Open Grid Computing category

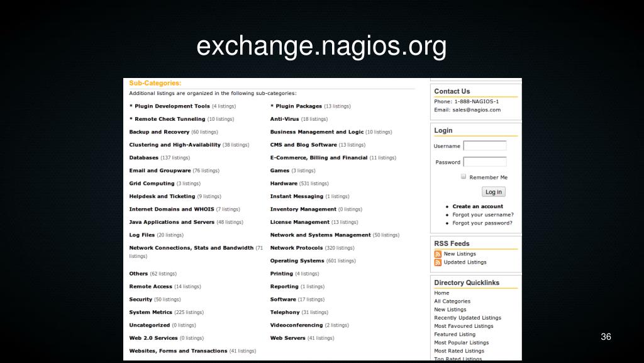[152, 184]
